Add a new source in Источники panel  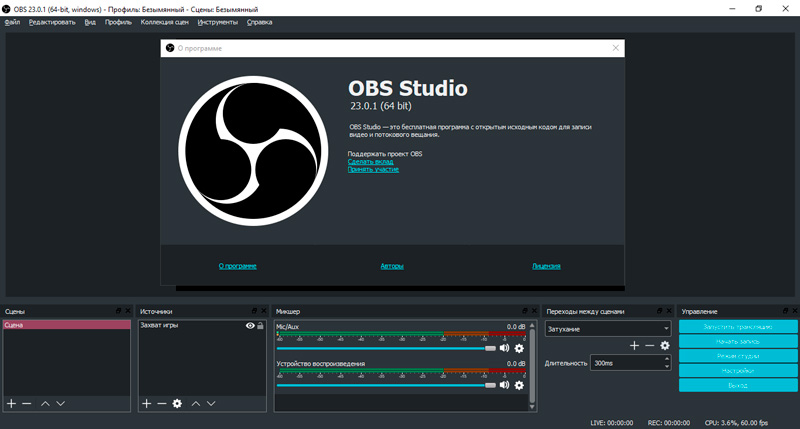point(146,403)
